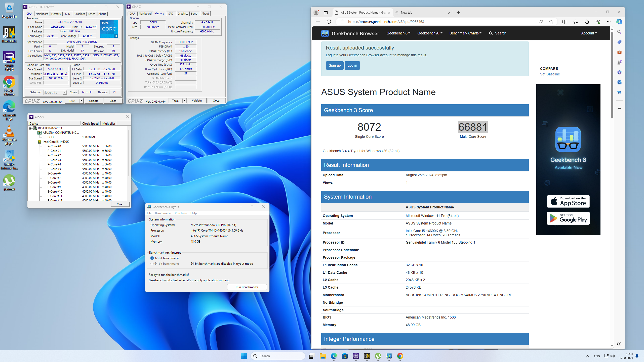Click Log in button on Geekbench page
644x362 pixels.
(x=352, y=65)
